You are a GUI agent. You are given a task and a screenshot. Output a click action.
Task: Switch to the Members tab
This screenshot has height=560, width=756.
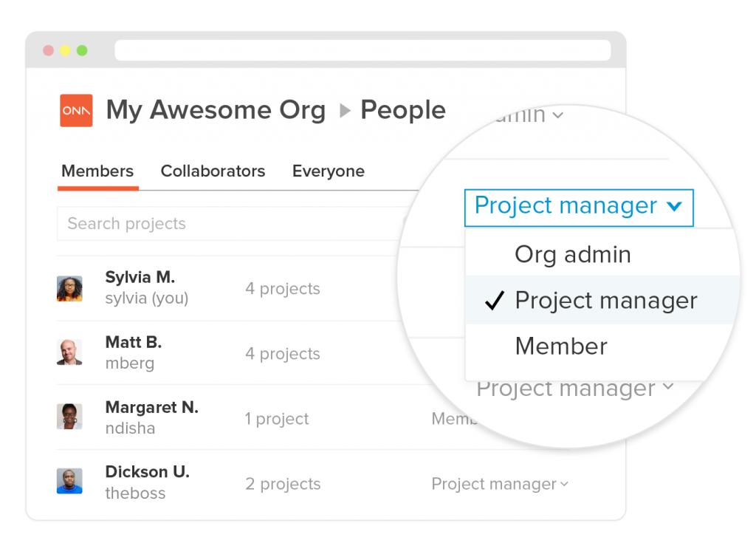(x=97, y=171)
